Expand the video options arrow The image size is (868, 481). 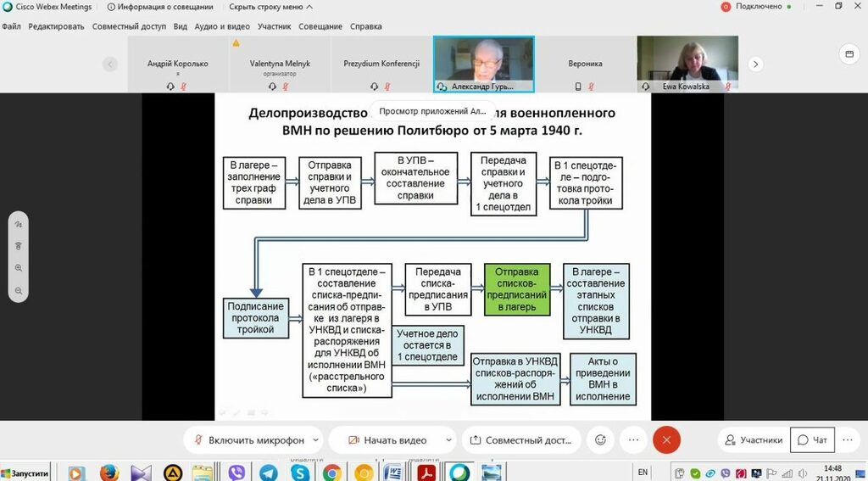pos(448,440)
